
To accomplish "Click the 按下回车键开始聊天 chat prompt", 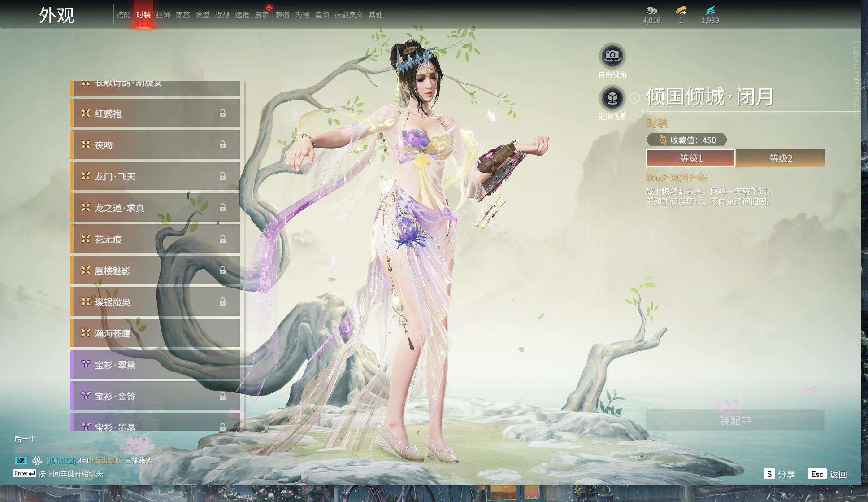I will coord(71,474).
